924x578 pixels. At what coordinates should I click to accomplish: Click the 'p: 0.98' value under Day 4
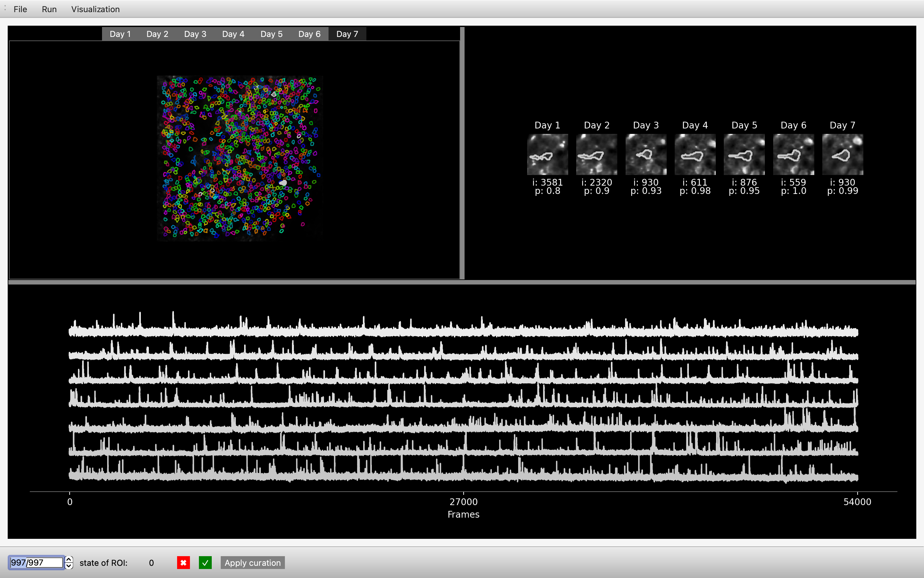point(695,191)
